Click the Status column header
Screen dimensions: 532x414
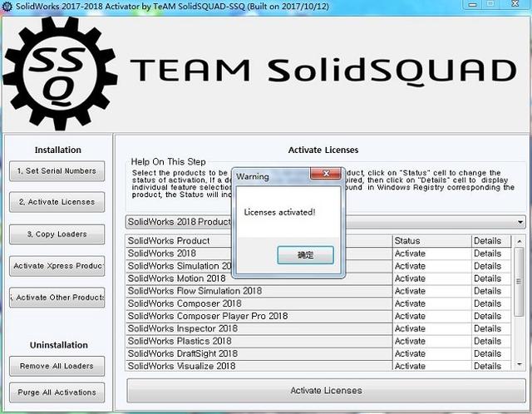(x=432, y=241)
